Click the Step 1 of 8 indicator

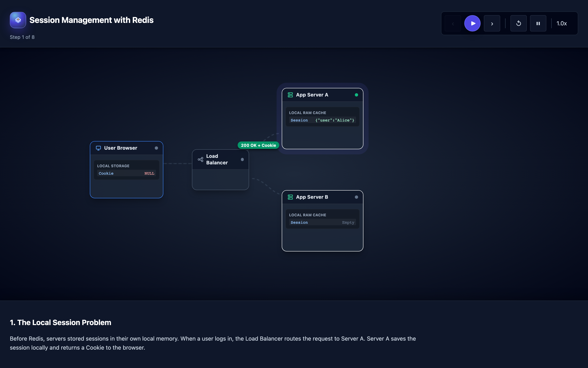click(x=22, y=37)
